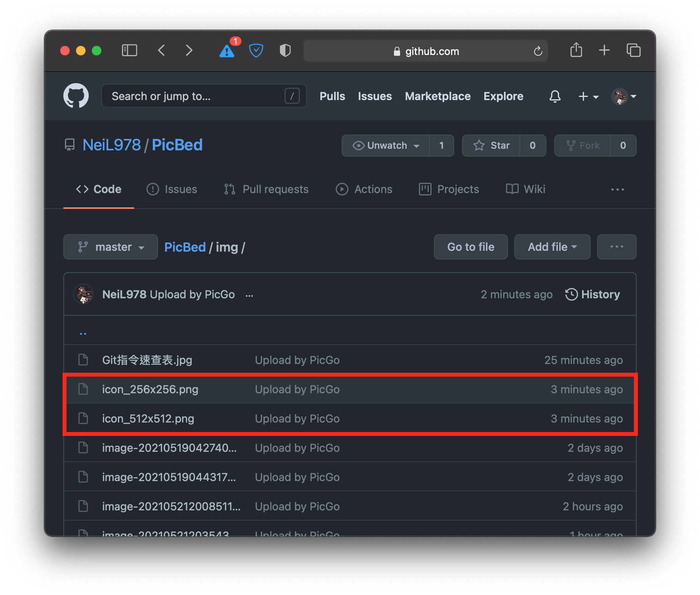The height and width of the screenshot is (595, 700).
Task: Open the more file options button
Action: coord(616,247)
